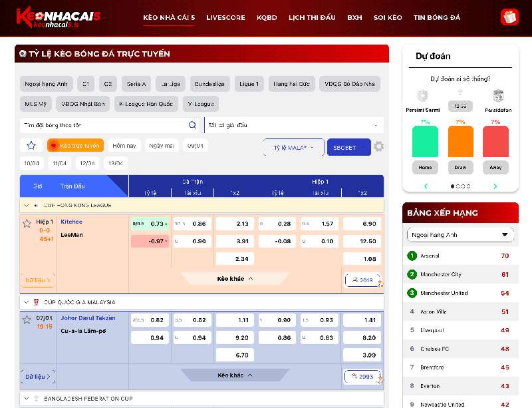Image resolution: width=532 pixels, height=408 pixels.
Task: Vote Draw in the prediction panel
Action: pyautogui.click(x=460, y=167)
